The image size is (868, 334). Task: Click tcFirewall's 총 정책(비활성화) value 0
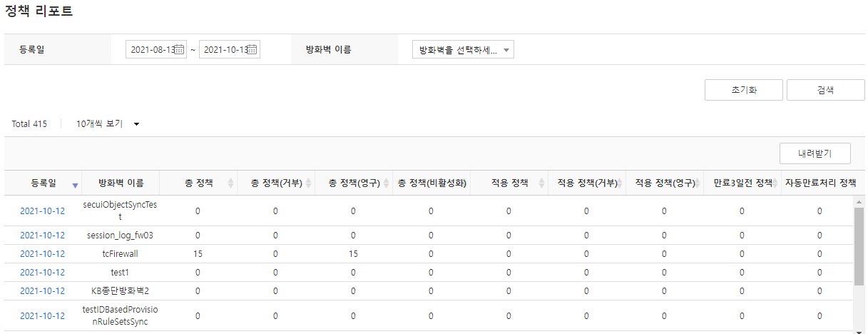pos(431,254)
